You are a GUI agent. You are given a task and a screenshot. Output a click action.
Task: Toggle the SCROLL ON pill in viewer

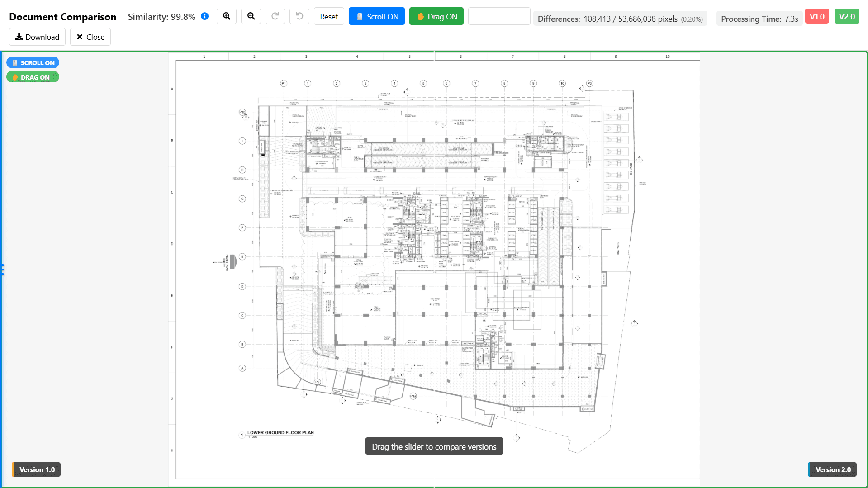(33, 63)
